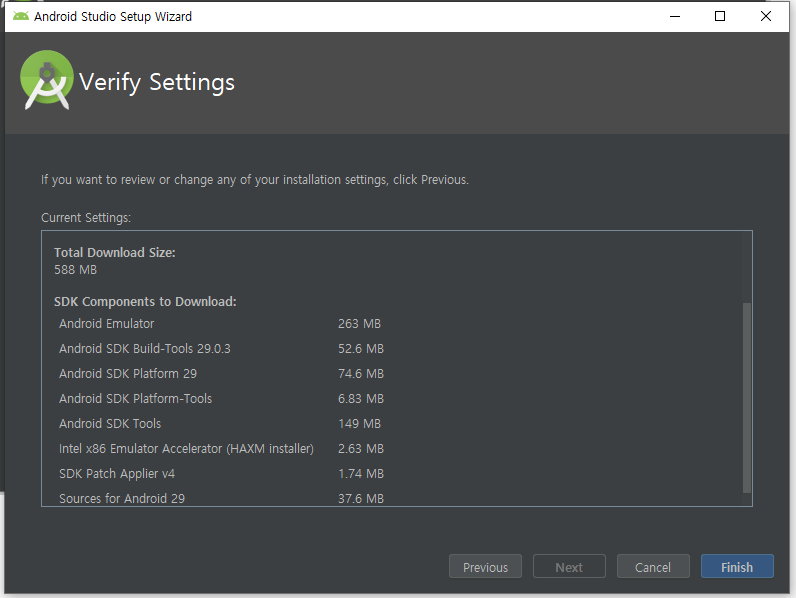Viewport: 796px width, 598px height.
Task: Click the 6.83 MB size value
Action: coord(361,398)
